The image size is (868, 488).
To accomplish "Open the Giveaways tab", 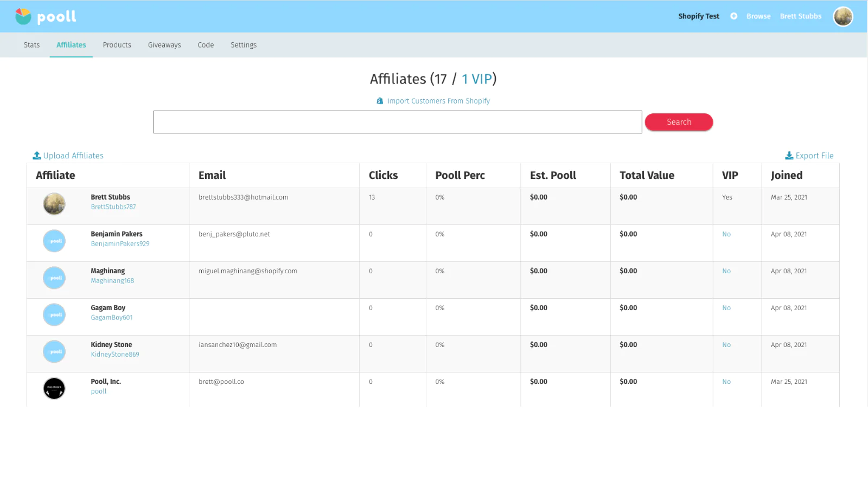I will click(164, 45).
